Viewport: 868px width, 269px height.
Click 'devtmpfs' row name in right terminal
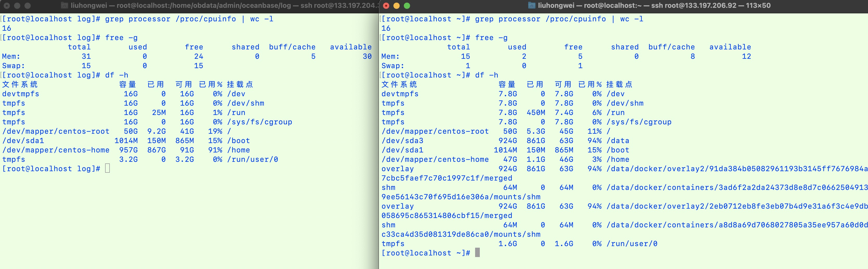click(x=400, y=94)
